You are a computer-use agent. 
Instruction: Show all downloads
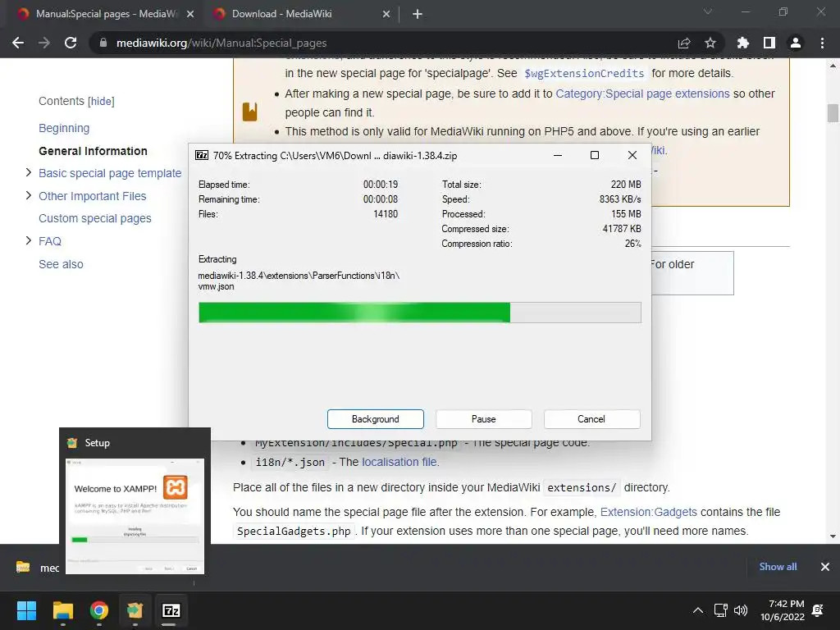(x=778, y=567)
